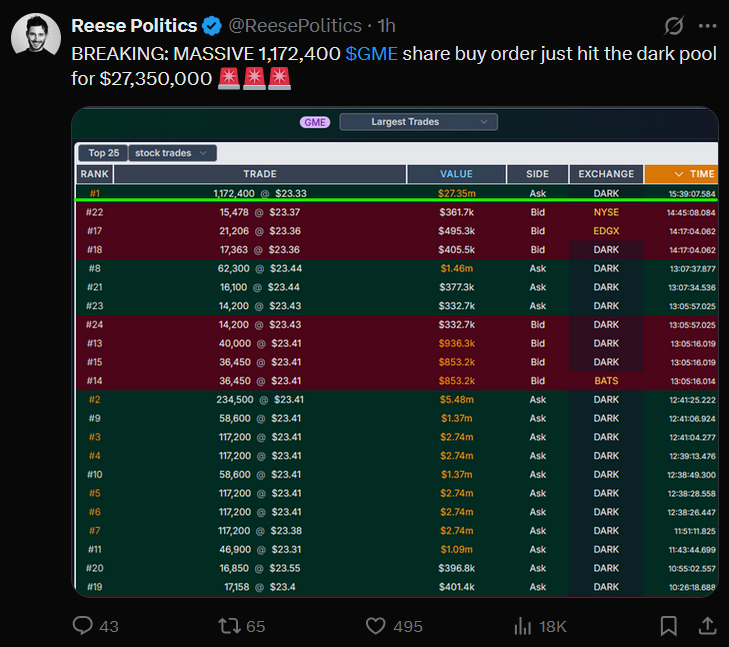
Task: Sort by the EXCHANGE column header
Action: click(606, 174)
